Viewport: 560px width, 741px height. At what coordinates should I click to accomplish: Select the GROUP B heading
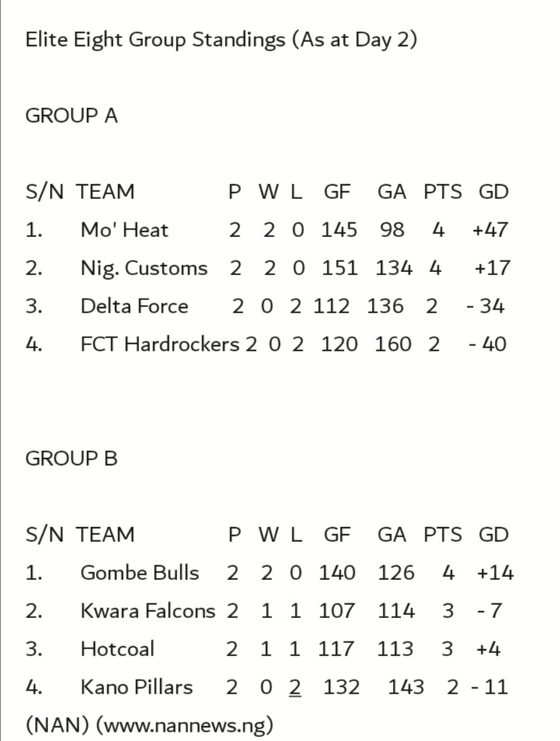tap(72, 459)
